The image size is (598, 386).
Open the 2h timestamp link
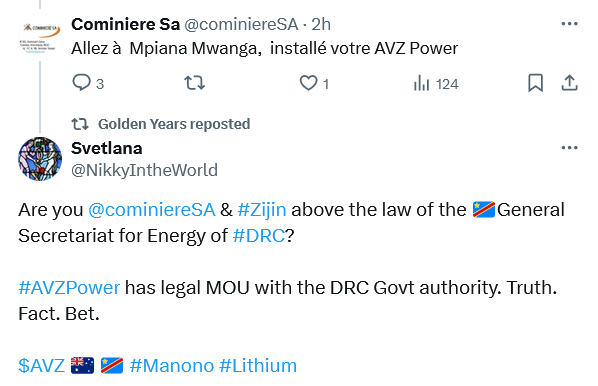(321, 24)
